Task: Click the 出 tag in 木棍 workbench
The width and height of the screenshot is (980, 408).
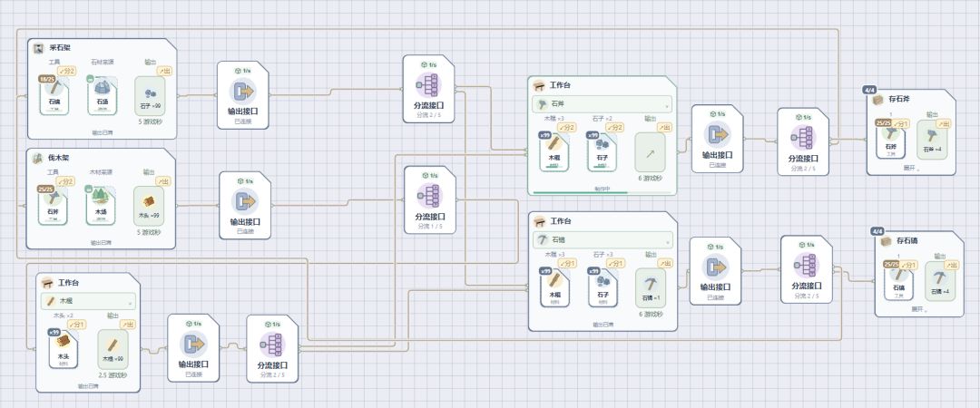Action: click(128, 325)
